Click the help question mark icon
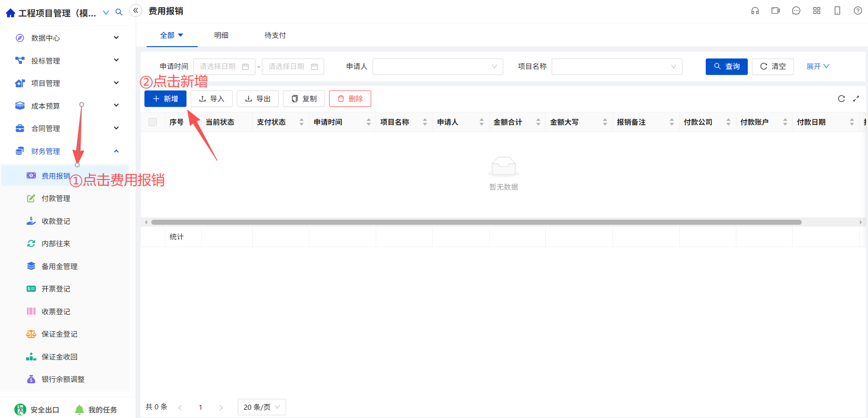Viewport: 868px width, 418px height. [858, 11]
